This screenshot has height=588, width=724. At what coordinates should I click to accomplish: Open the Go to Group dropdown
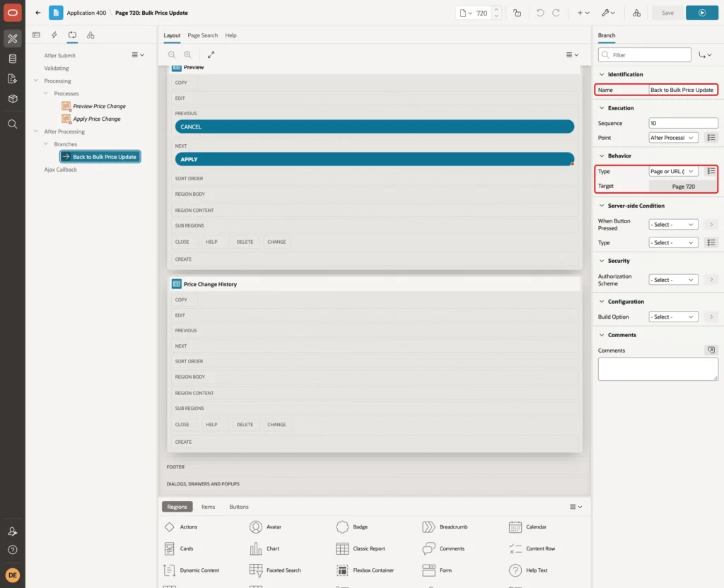[705, 55]
